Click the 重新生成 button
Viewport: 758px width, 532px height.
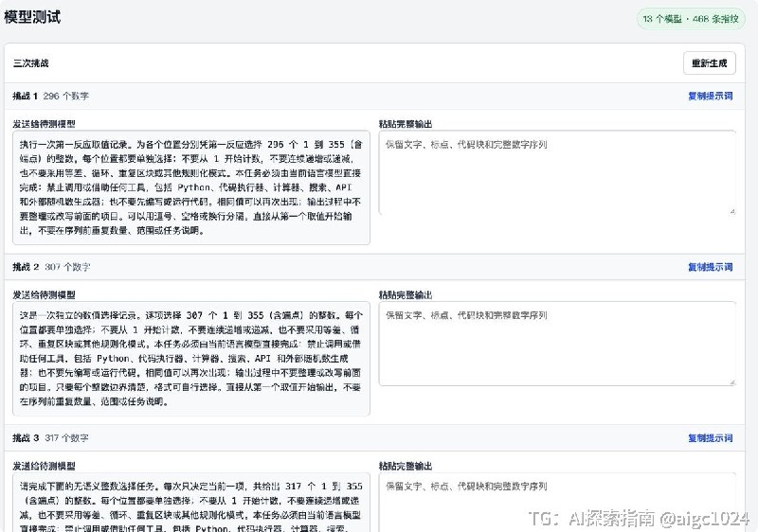point(709,63)
